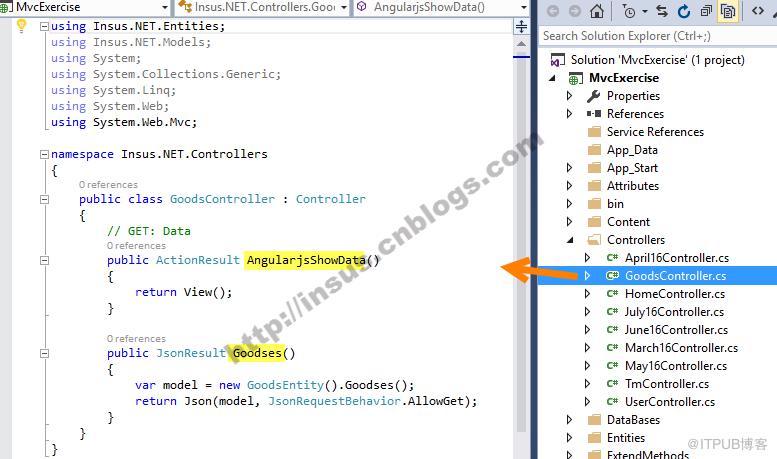Select Solution 'MvcExercise' root node
This screenshot has height=459, width=777.
[658, 60]
